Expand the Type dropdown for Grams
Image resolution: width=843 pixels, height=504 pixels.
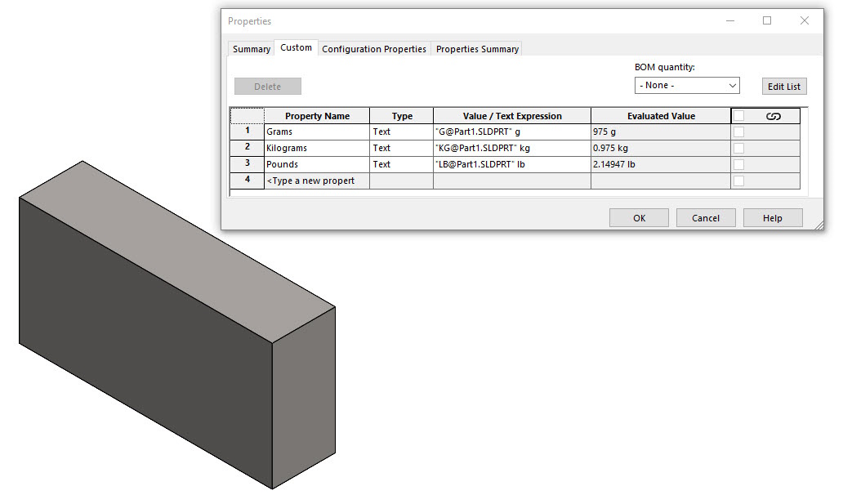pyautogui.click(x=399, y=131)
